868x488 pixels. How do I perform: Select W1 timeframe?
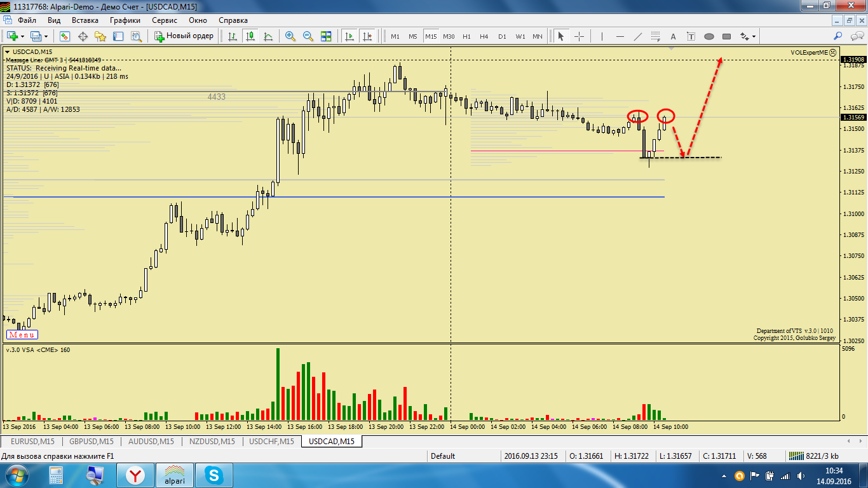pos(520,36)
